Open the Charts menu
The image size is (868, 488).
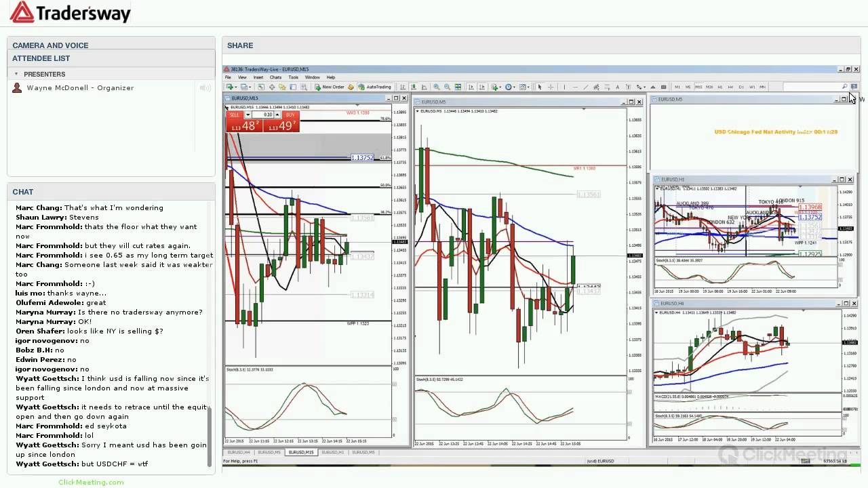[x=275, y=77]
